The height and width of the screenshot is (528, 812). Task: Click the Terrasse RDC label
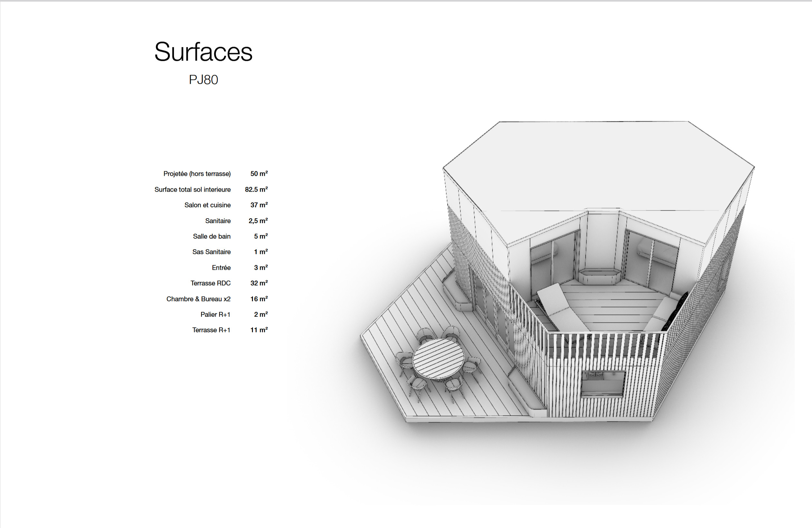click(210, 283)
